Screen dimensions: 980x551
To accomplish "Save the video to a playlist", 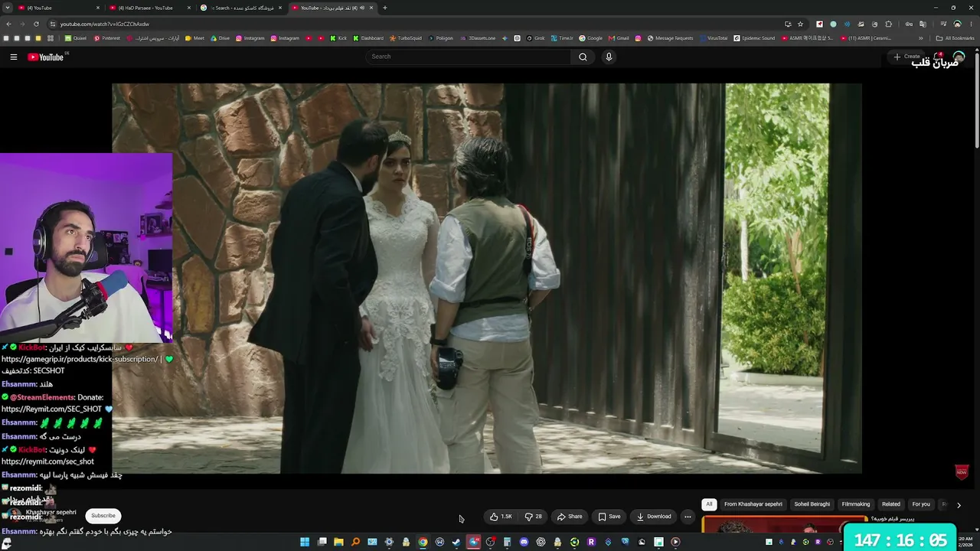I will pyautogui.click(x=609, y=517).
